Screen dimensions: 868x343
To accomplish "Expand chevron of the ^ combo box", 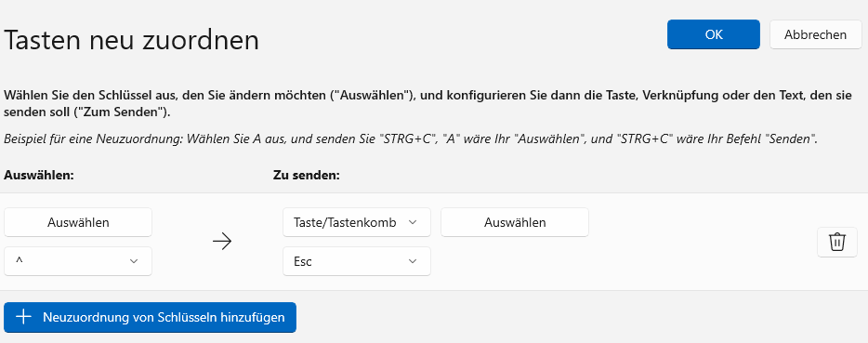I will click(x=134, y=261).
